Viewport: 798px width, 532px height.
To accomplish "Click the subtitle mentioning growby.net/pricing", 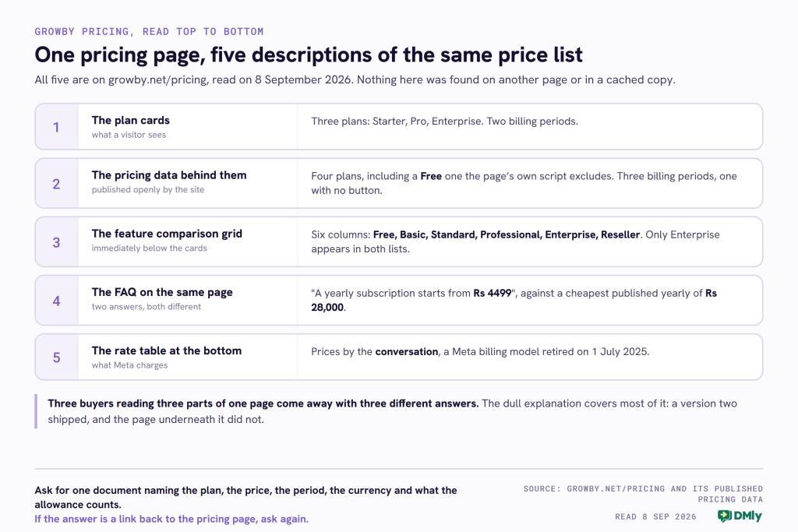I will tap(355, 80).
